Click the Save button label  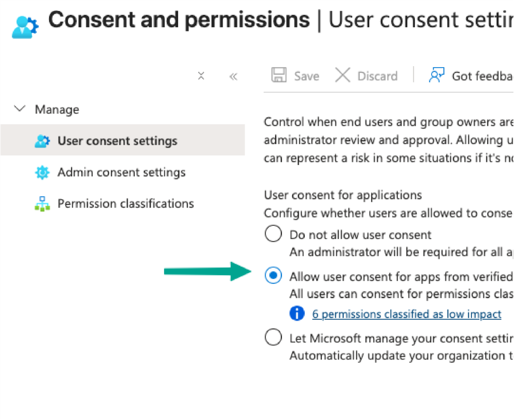click(307, 76)
